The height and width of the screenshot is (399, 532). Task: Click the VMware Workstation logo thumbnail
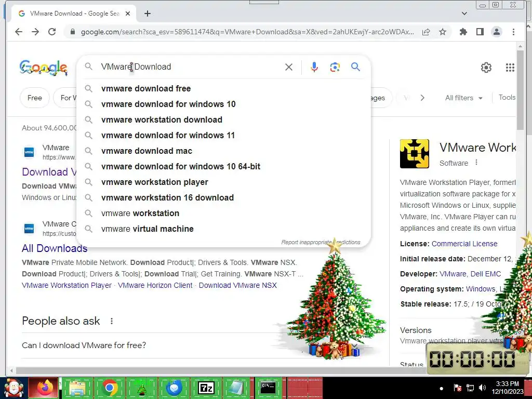click(414, 154)
